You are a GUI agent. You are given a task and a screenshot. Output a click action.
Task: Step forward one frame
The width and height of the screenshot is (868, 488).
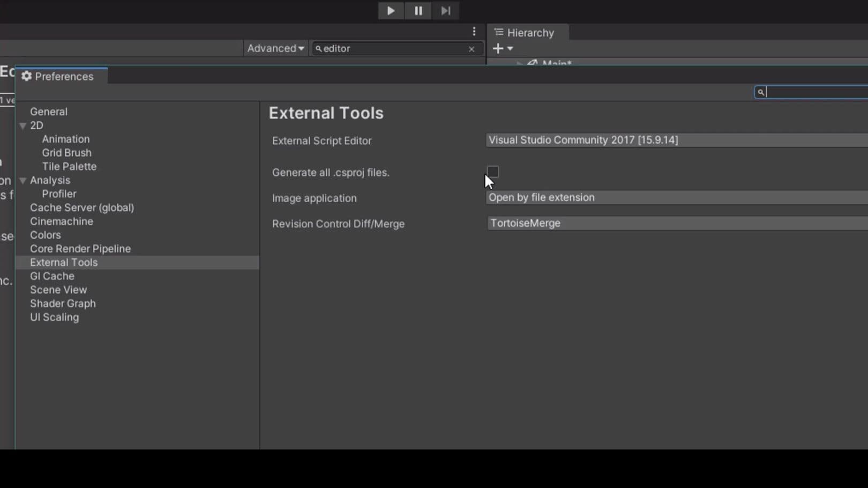point(445,10)
